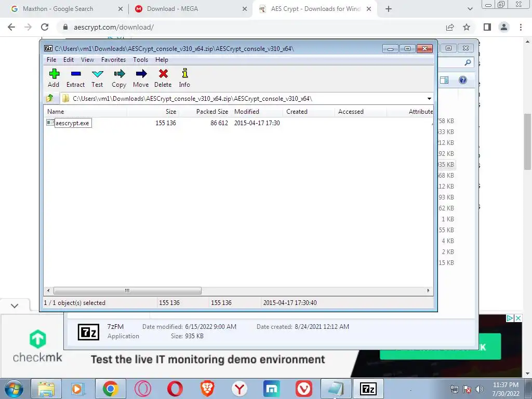
Task: Click the aescrypt.com/download address bar
Action: click(114, 28)
